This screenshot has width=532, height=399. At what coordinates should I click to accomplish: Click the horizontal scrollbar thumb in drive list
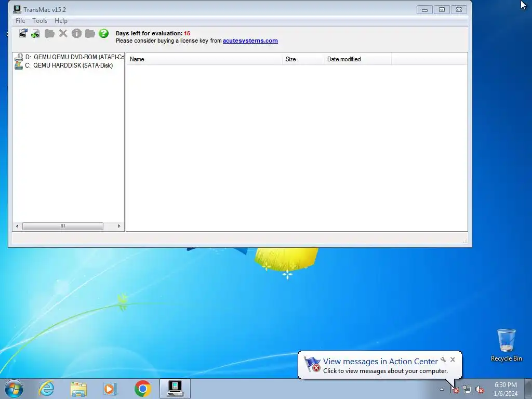click(63, 227)
